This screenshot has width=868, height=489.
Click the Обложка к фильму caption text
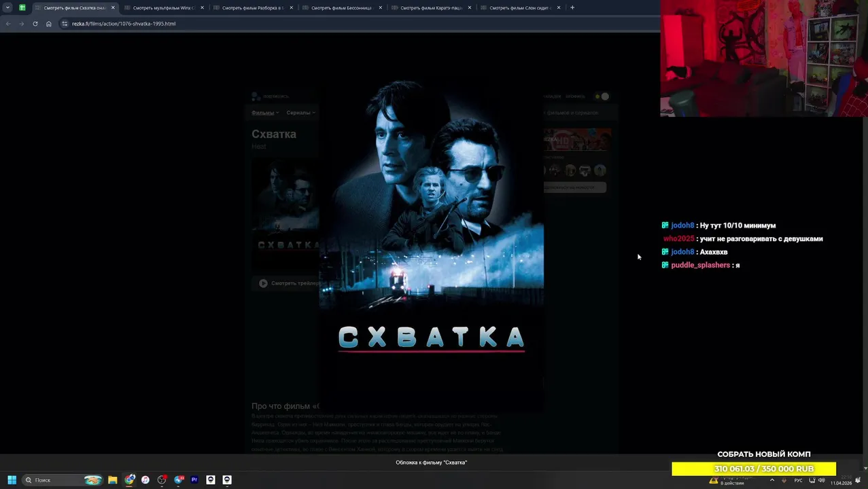[432, 463]
